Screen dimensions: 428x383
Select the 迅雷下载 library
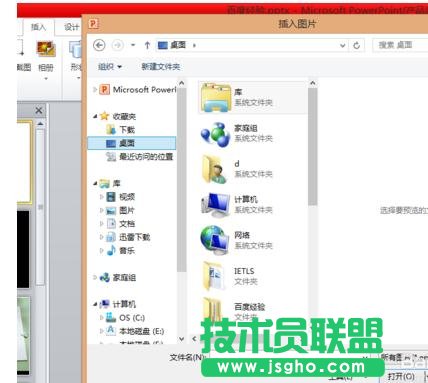click(128, 237)
